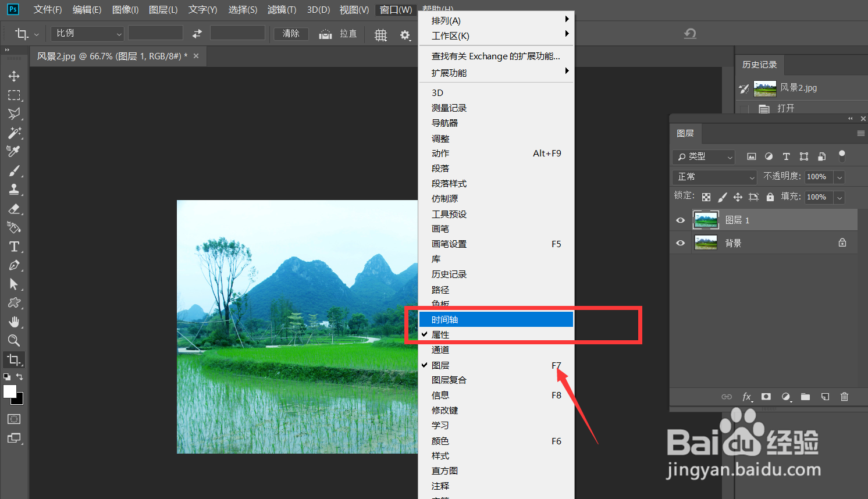Open the Layers panel flyout menu
Screen dimensions: 868x499
[860, 133]
